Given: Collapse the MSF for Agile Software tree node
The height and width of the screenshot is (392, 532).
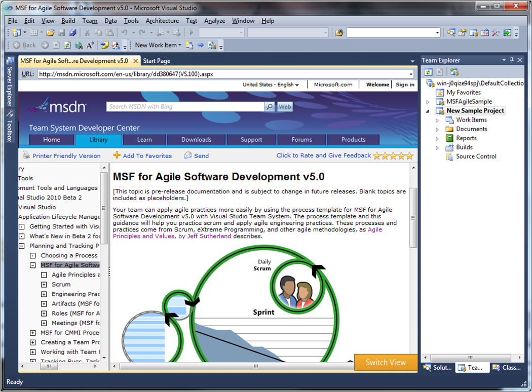Looking at the screenshot, I should (x=32, y=265).
